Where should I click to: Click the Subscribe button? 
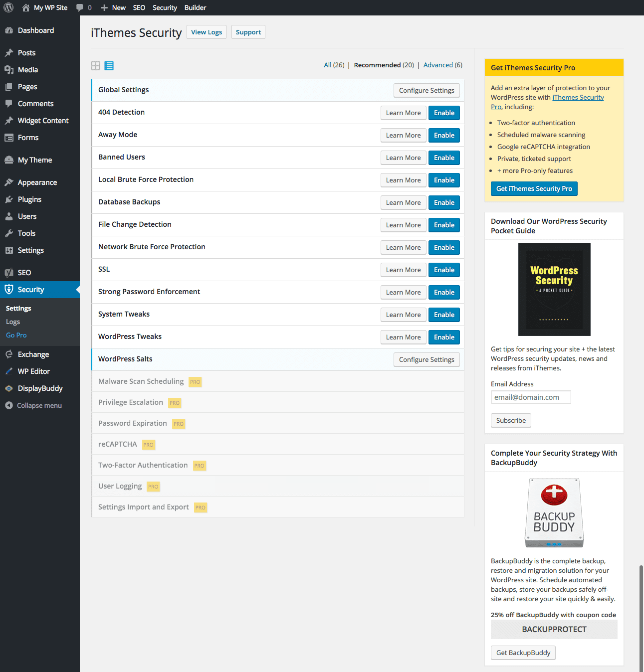pyautogui.click(x=511, y=420)
